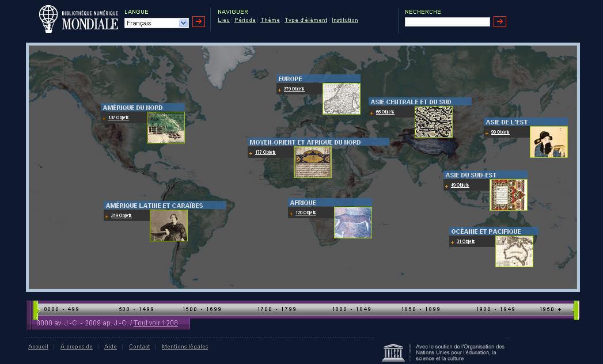Navigate by Institution
The height and width of the screenshot is (364, 603).
[x=344, y=20]
